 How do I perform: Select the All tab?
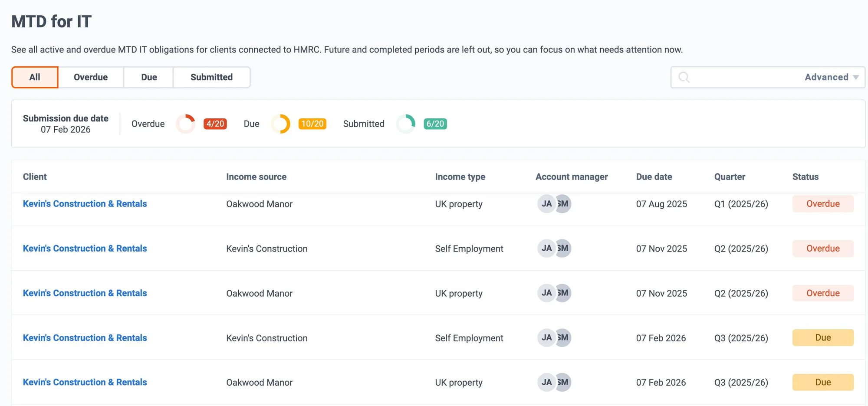(x=35, y=77)
